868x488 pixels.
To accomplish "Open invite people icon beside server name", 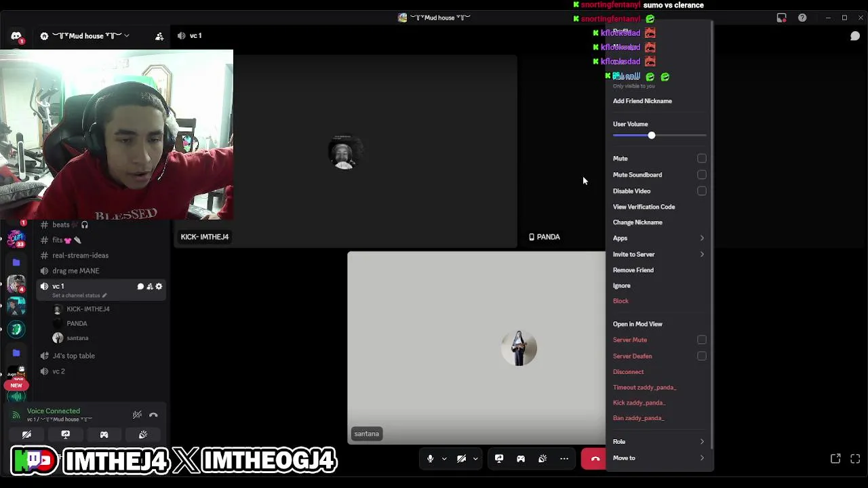I will tap(159, 36).
